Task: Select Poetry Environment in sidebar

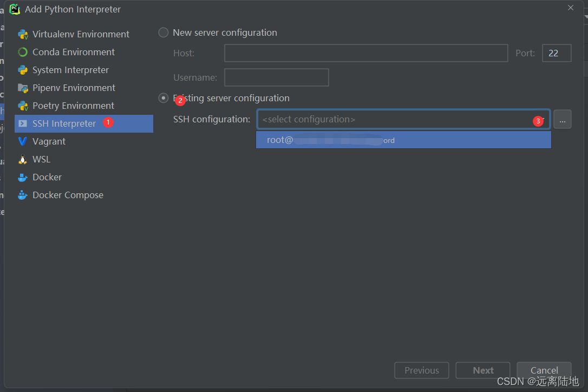Action: (83, 106)
